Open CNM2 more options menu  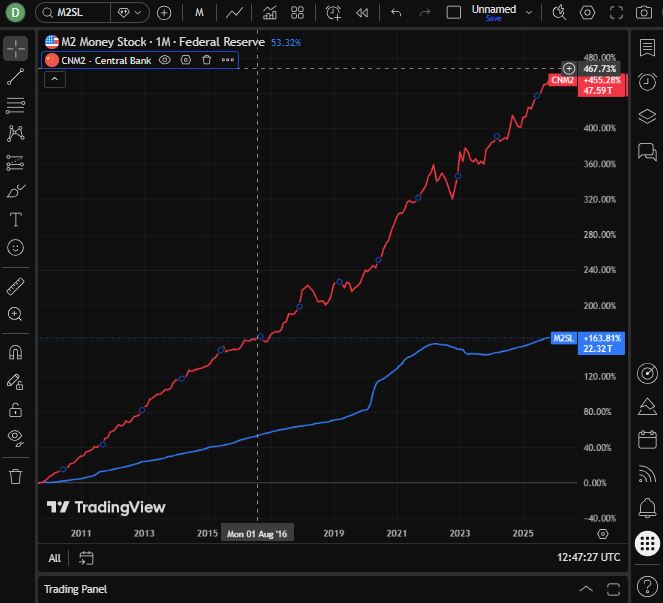(227, 60)
